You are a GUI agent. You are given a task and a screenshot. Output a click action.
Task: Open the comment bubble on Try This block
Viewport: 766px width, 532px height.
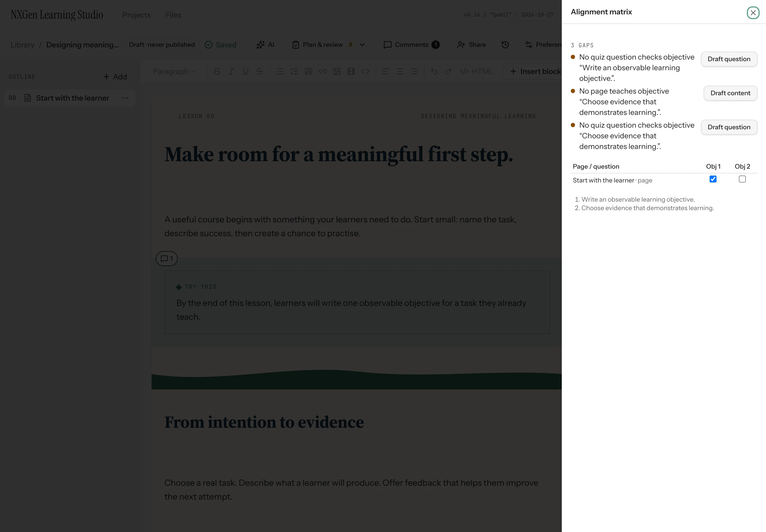[167, 258]
